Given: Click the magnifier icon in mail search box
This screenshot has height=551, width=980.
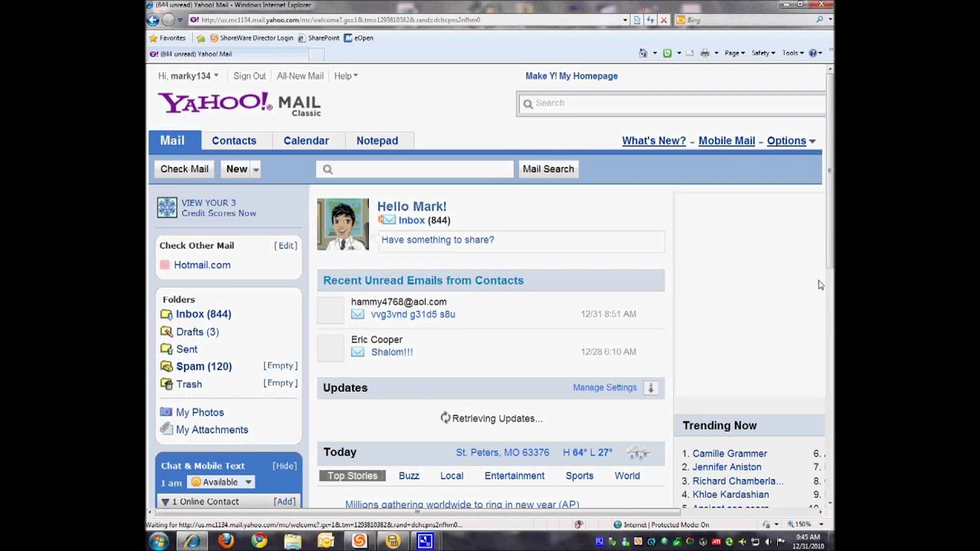Looking at the screenshot, I should pyautogui.click(x=328, y=169).
